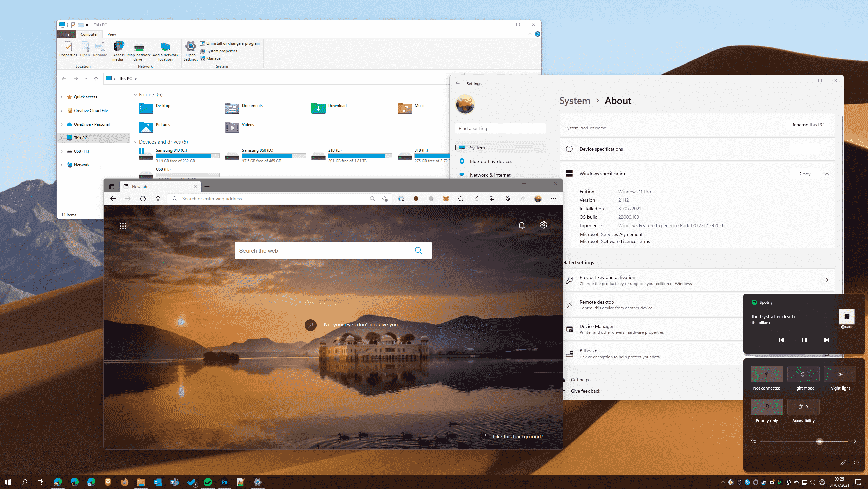Select View tab in File Explorer ribbon
This screenshot has width=868, height=489.
point(111,34)
